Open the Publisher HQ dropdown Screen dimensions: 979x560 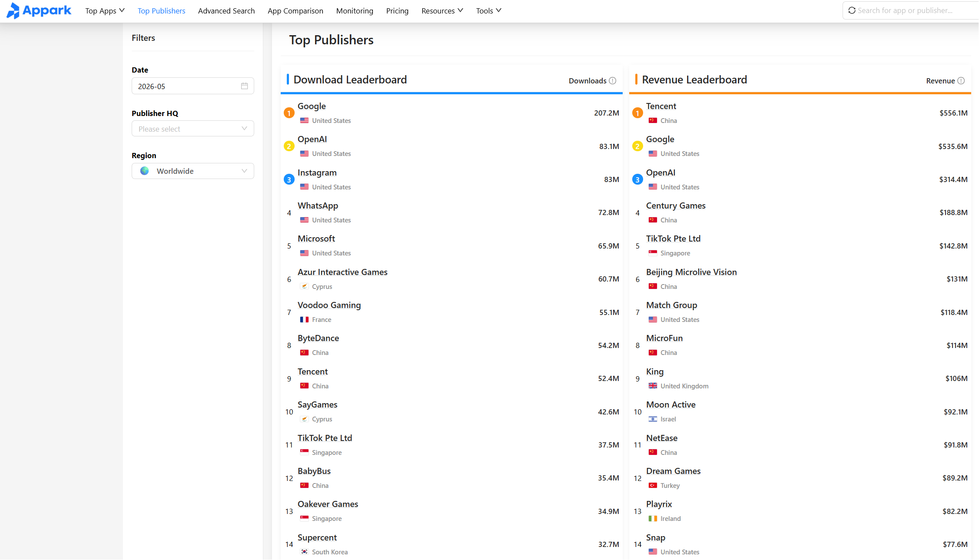point(193,129)
